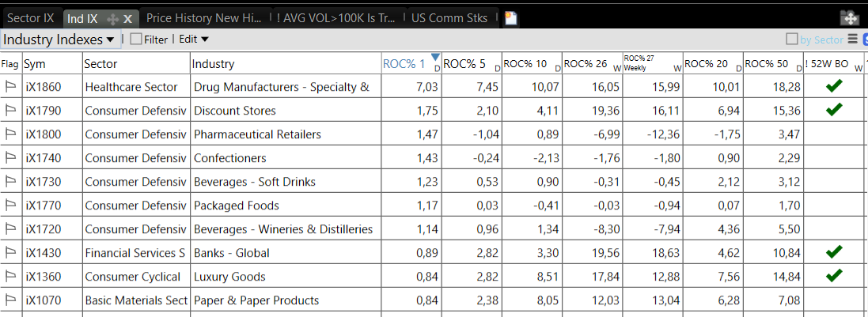Viewport: 868px width, 317px height.
Task: Open Price History New Hi... tab
Action: tap(203, 18)
